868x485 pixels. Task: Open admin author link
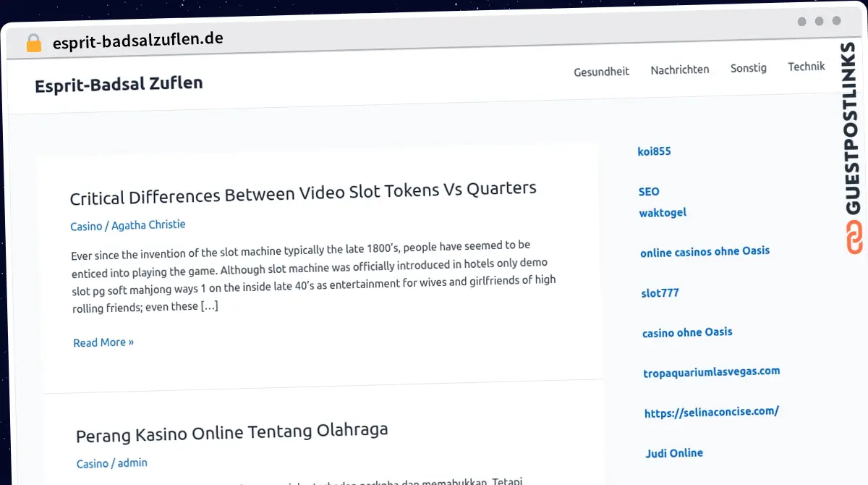pos(132,463)
